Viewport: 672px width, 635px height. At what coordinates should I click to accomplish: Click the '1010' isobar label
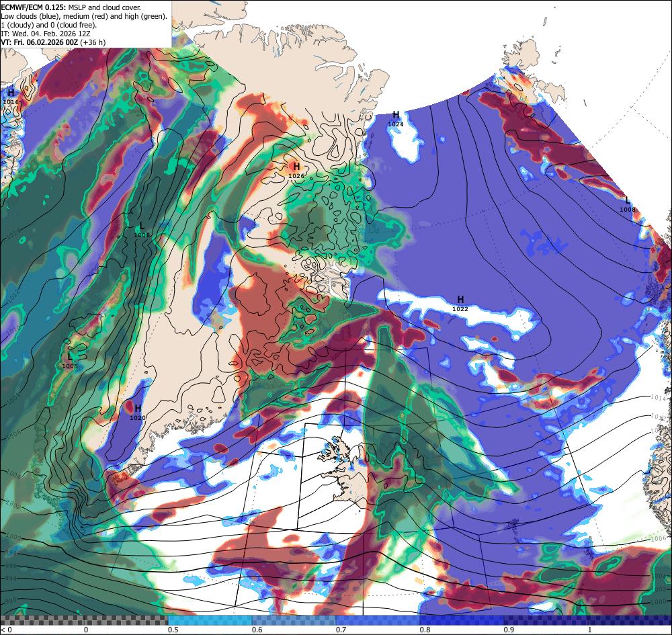pos(13,329)
